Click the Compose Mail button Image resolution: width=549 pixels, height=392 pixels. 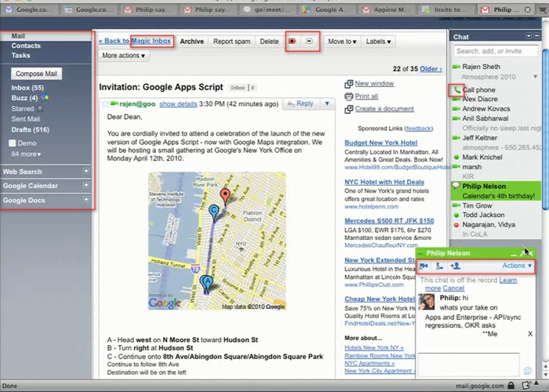click(36, 74)
